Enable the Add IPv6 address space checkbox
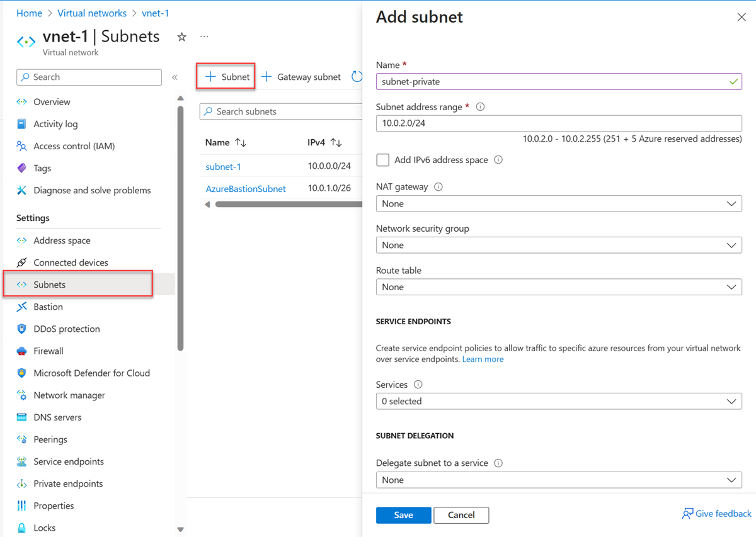 coord(383,160)
